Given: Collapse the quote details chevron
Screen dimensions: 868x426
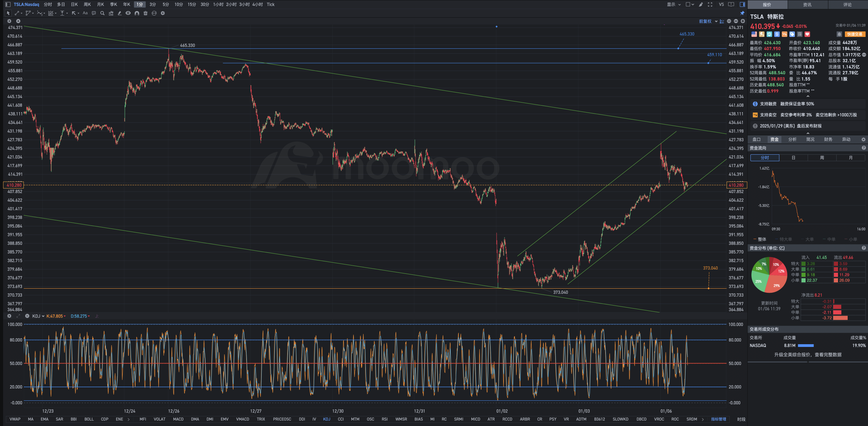Looking at the screenshot, I should point(808,97).
